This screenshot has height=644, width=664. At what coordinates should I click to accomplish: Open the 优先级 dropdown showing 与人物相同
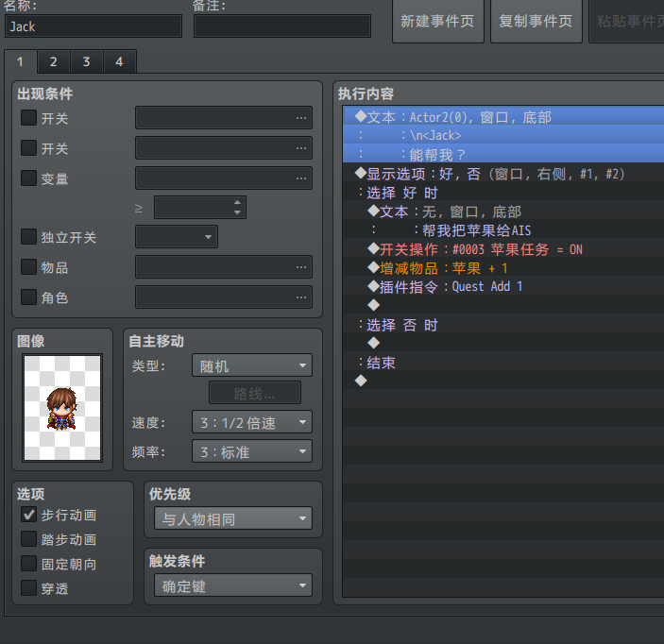coord(233,518)
